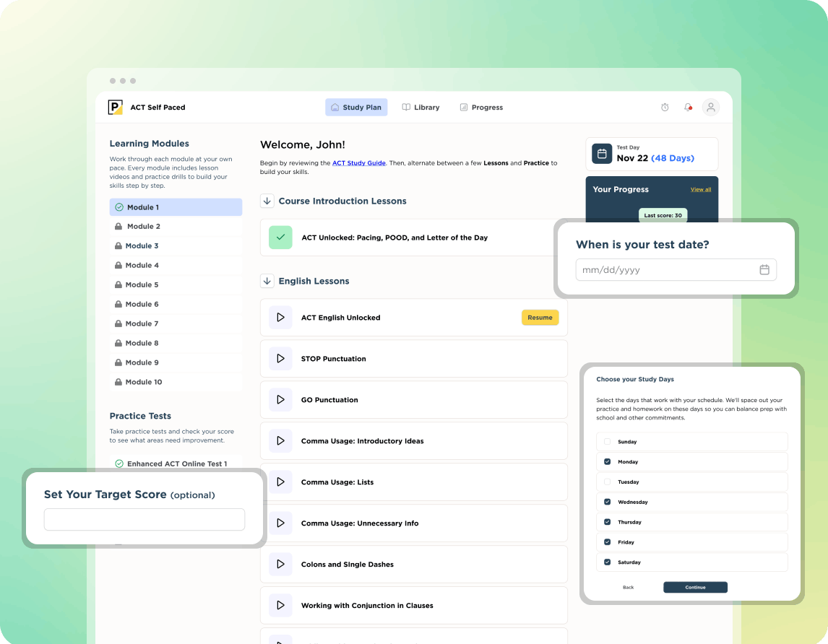This screenshot has height=644, width=828.
Task: Click the Princeton Review P logo
Action: (x=115, y=107)
